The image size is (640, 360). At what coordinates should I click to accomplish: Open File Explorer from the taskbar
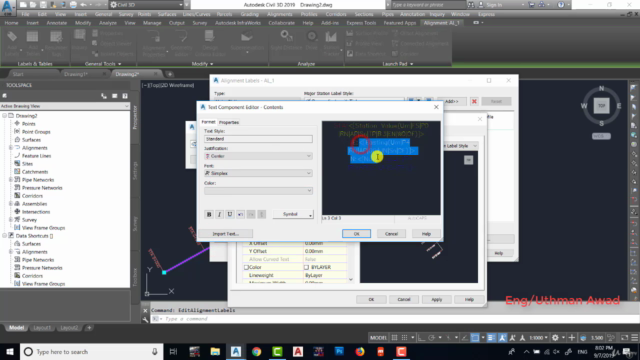click(x=215, y=351)
